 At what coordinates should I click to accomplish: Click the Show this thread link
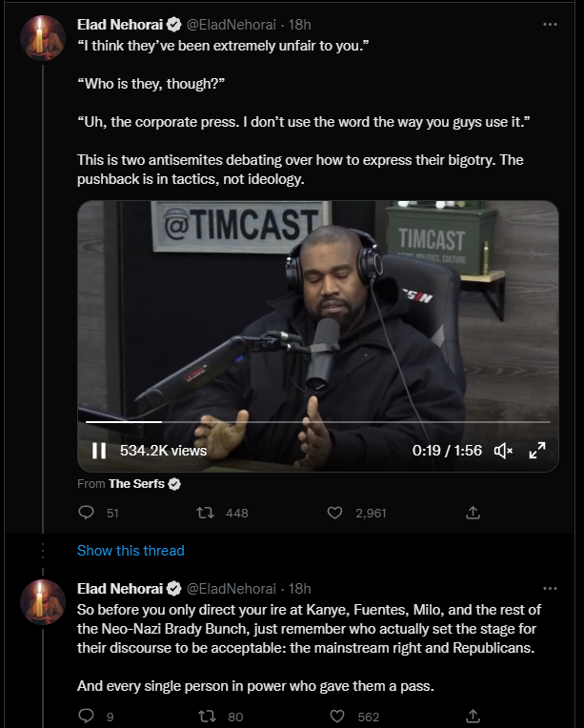pyautogui.click(x=131, y=551)
